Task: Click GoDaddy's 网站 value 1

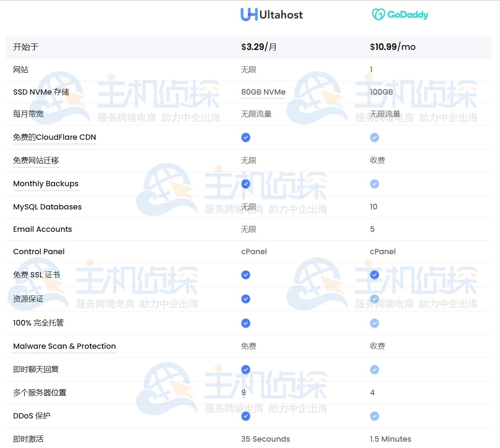Action: 371,70
